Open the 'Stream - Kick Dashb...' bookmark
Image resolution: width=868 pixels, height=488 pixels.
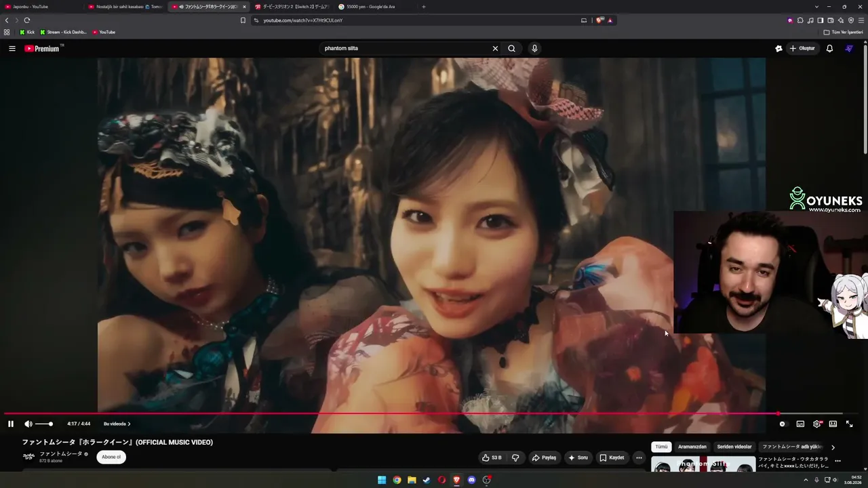click(64, 32)
